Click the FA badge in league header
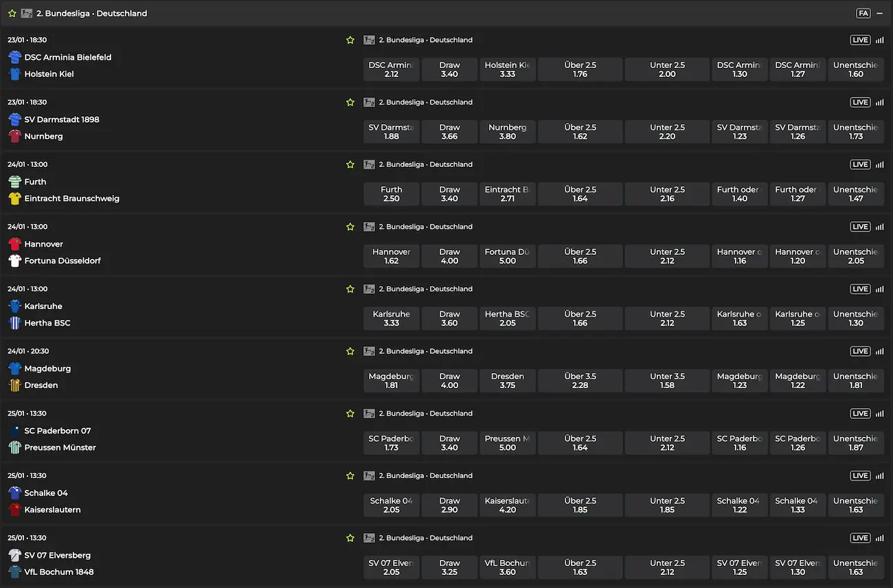The height and width of the screenshot is (588, 893). pyautogui.click(x=863, y=13)
